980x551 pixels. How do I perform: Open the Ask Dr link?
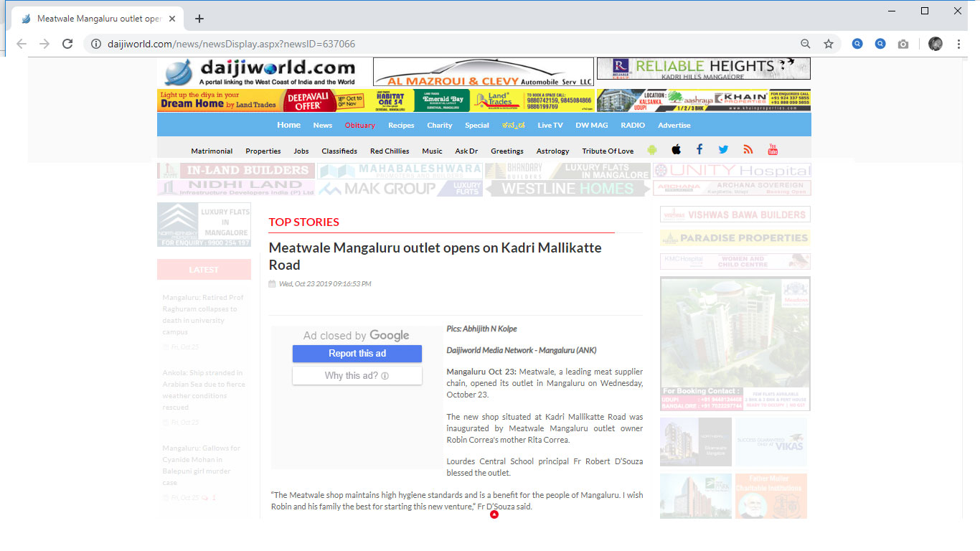(x=466, y=151)
